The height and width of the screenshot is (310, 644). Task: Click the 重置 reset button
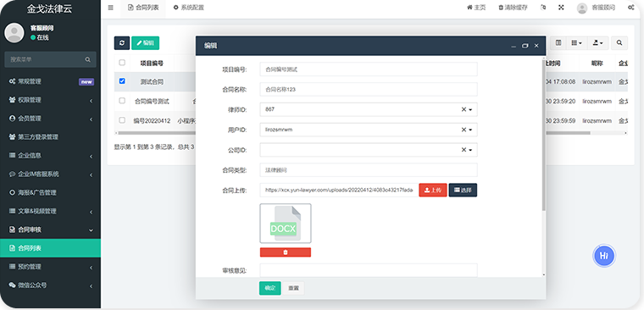[293, 288]
